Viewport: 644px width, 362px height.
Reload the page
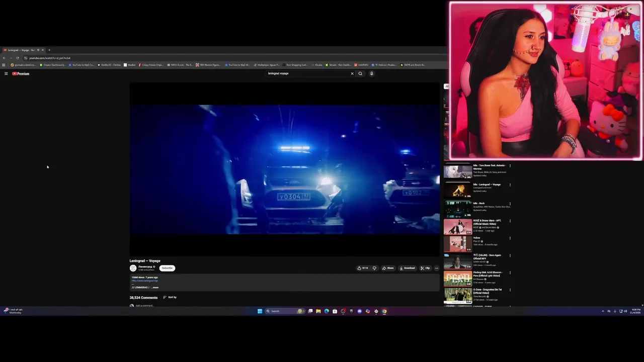click(18, 58)
